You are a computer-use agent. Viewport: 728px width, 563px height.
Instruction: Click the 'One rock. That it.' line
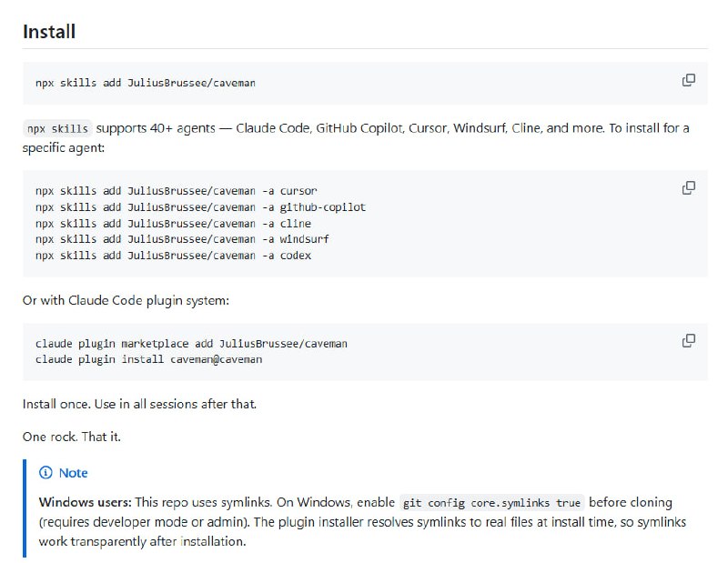click(x=72, y=437)
